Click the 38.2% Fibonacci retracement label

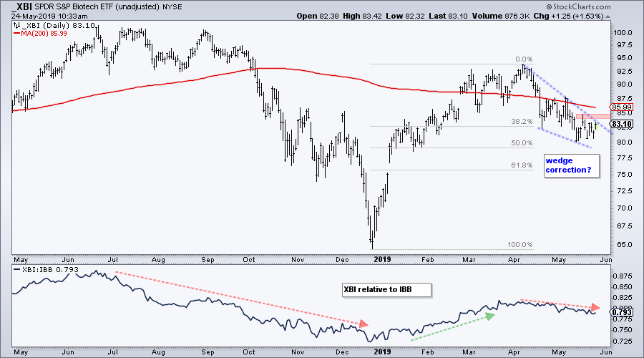[522, 122]
